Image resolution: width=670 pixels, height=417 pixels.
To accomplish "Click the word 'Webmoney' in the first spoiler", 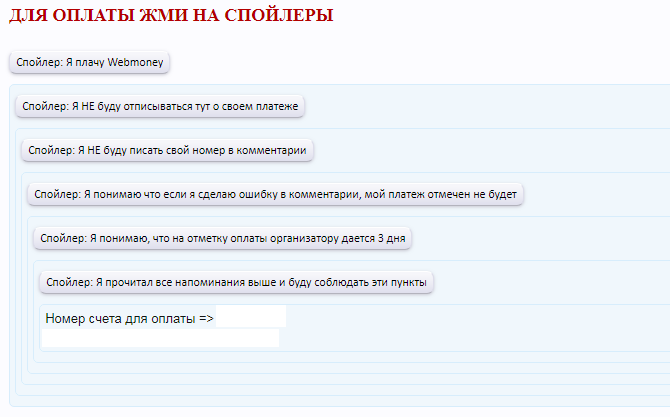I will click(x=137, y=62).
